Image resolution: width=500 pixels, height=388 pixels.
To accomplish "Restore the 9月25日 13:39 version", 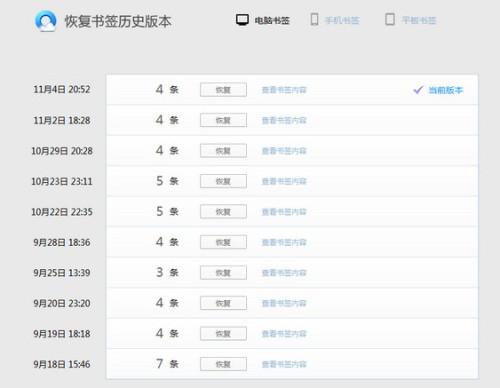I will pos(223,273).
